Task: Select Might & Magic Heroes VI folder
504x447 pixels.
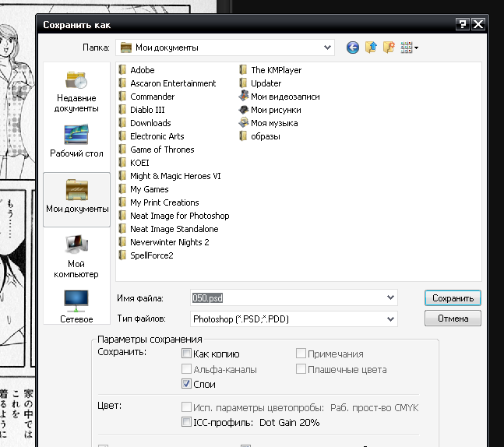Action: click(169, 176)
